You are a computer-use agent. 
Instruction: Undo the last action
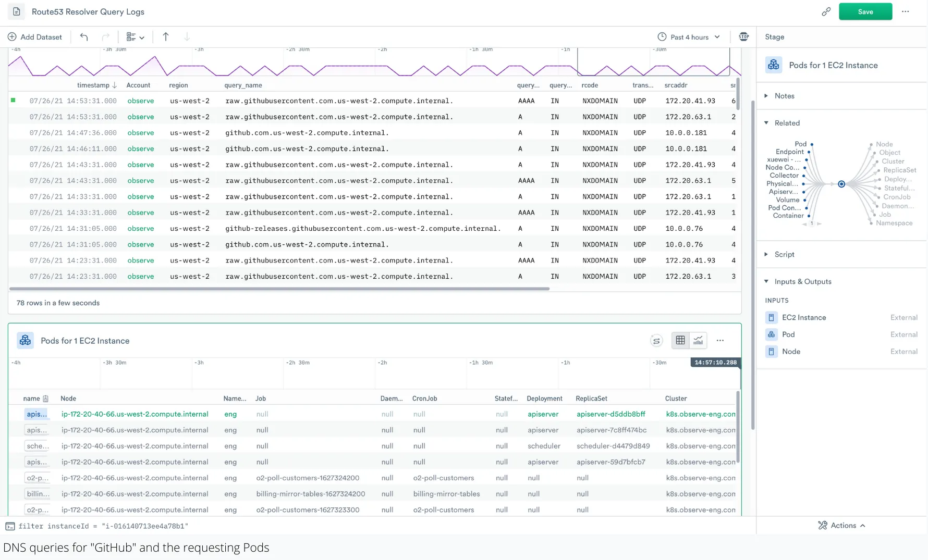coord(84,37)
